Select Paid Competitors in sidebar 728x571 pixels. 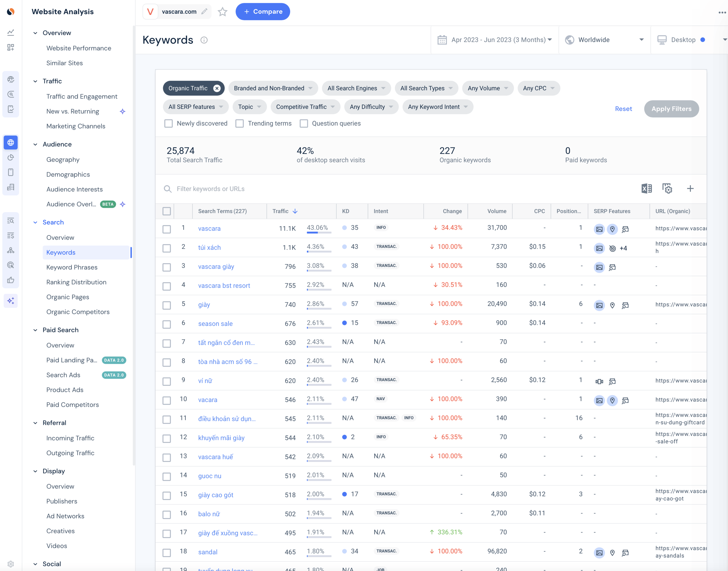(x=72, y=405)
